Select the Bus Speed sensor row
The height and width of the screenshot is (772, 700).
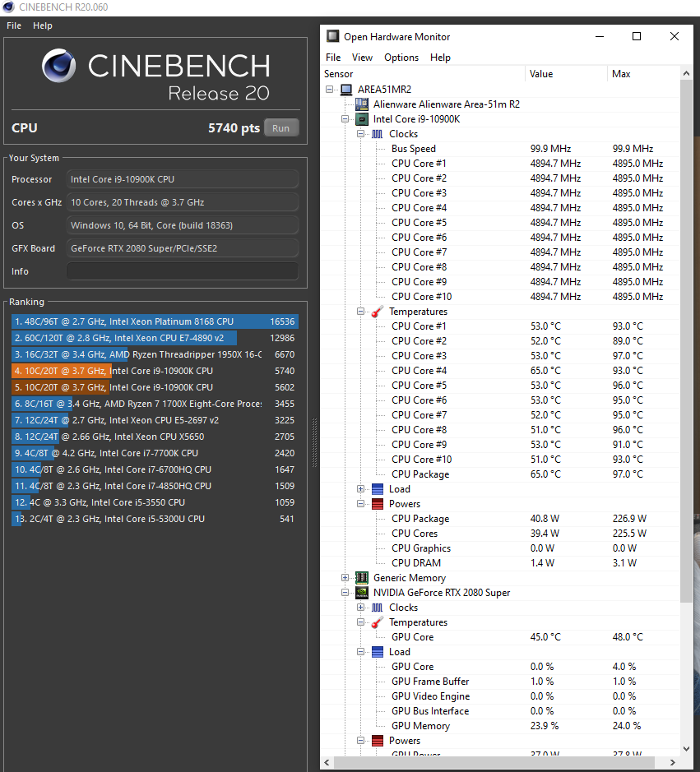[x=500, y=149]
